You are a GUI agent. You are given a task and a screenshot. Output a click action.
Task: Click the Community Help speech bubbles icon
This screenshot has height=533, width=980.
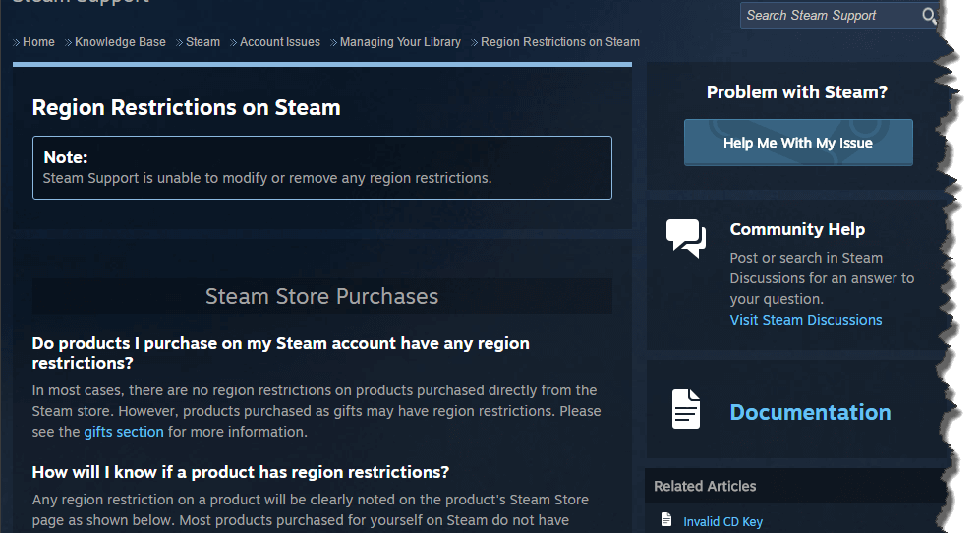point(686,238)
